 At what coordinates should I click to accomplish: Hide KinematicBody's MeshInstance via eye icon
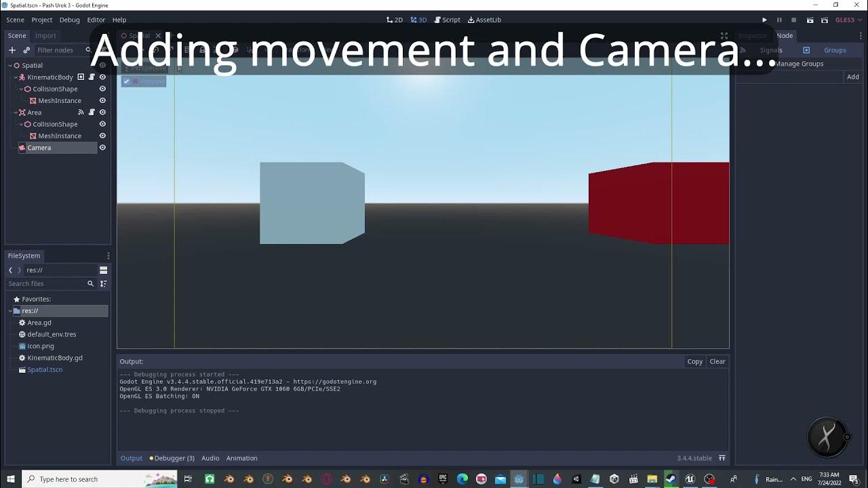click(102, 101)
